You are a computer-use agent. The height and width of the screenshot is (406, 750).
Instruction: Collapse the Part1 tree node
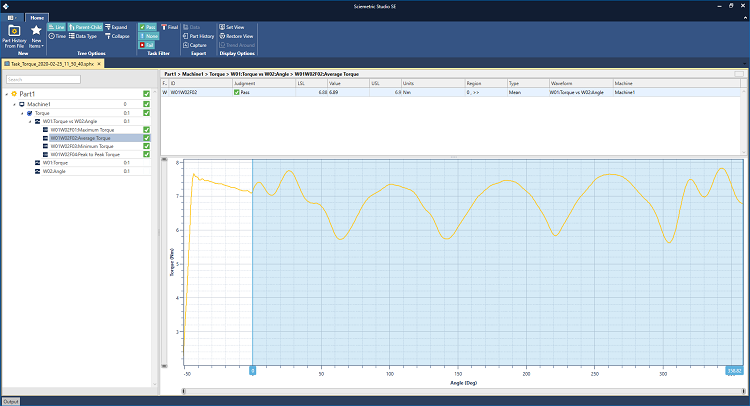[6, 93]
